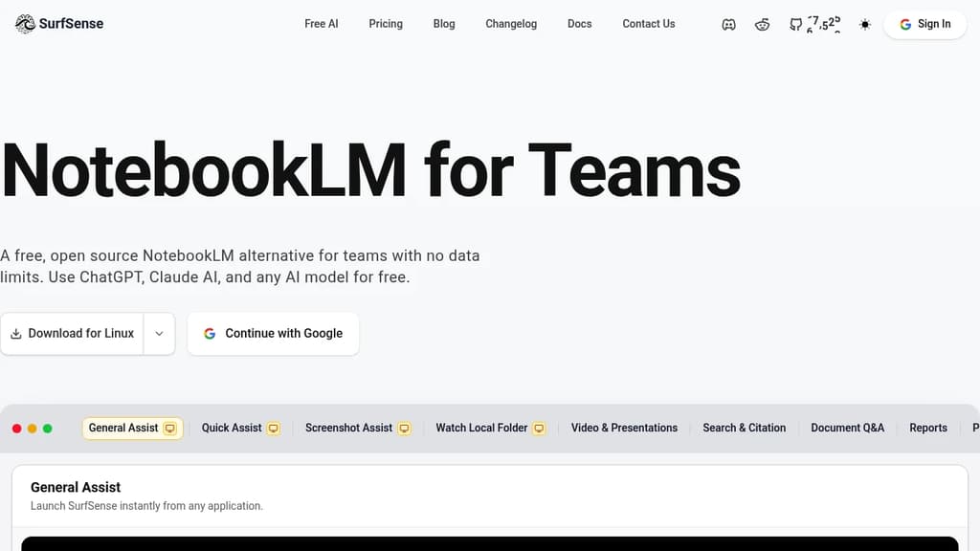
Task: Select the Search & Citation tab
Action: tap(745, 428)
